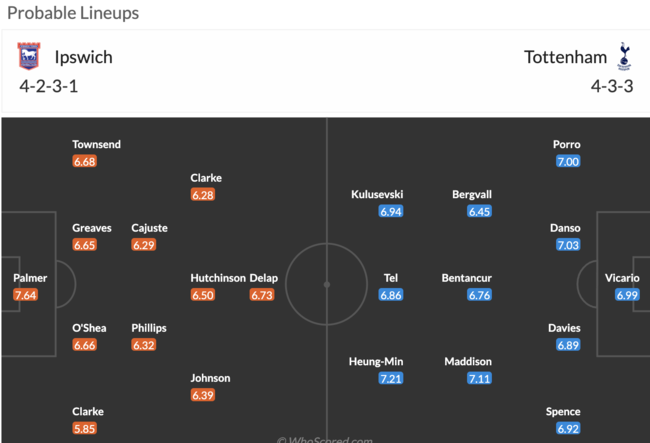Open the Ipswich team name link
Screen dimensions: 650x443
pyautogui.click(x=83, y=57)
